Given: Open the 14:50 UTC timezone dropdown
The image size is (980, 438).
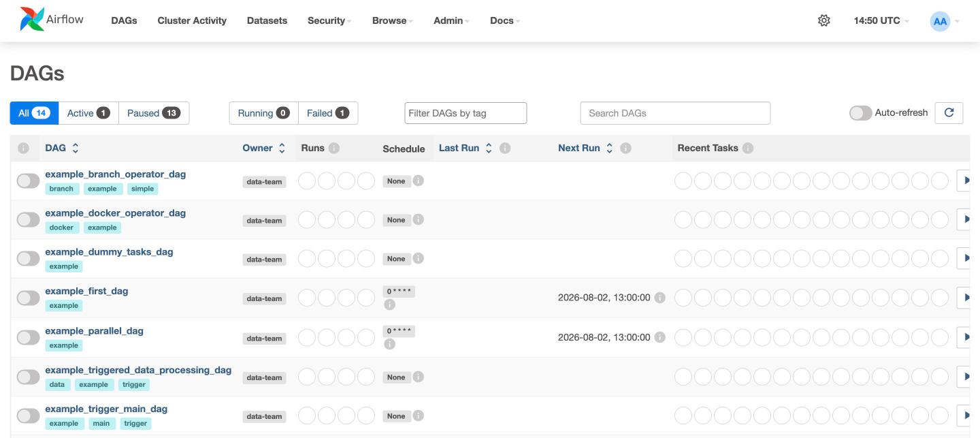Looking at the screenshot, I should 881,20.
